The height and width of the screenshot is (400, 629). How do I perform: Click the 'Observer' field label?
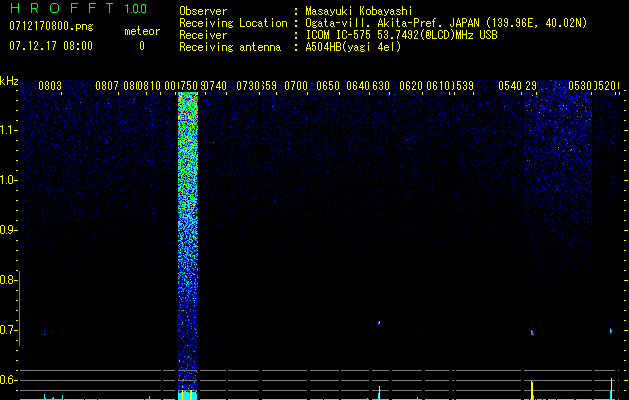point(203,11)
